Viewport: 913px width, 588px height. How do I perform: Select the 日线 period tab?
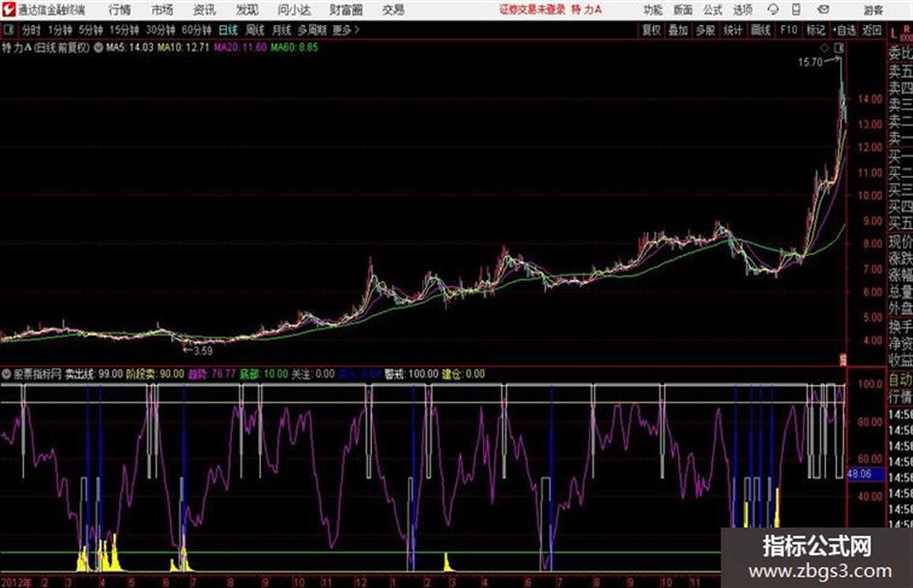click(228, 30)
